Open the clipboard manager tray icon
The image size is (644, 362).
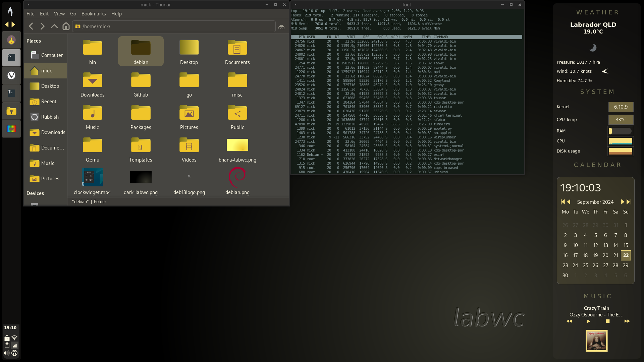point(7,345)
